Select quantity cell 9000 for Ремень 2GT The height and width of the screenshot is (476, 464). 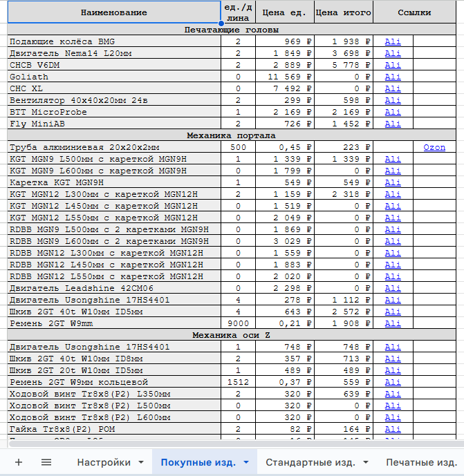click(238, 323)
